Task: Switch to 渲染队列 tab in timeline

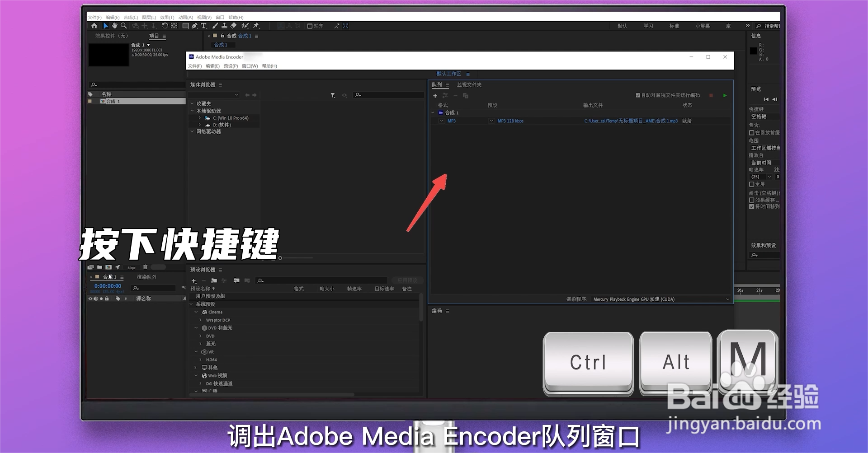Action: tap(147, 277)
